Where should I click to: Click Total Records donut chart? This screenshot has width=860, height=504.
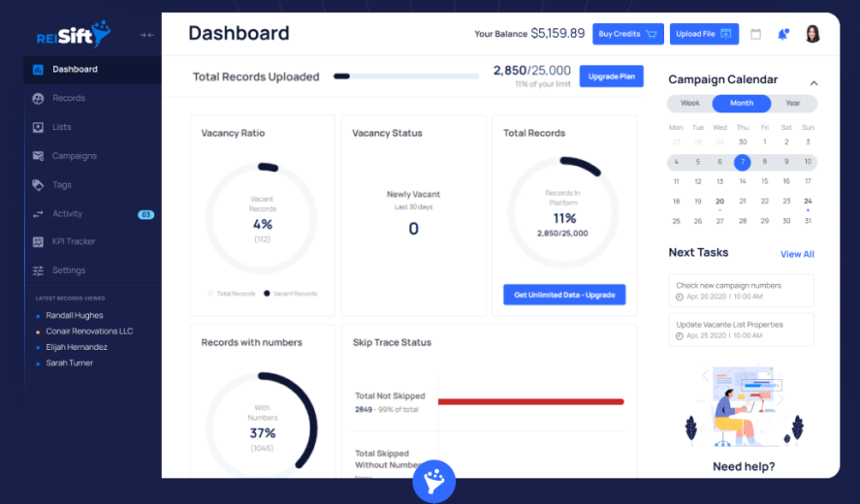coord(563,212)
